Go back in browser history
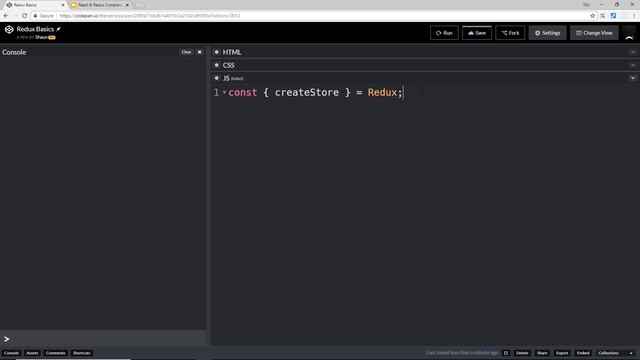The height and width of the screenshot is (360, 640). [6, 16]
